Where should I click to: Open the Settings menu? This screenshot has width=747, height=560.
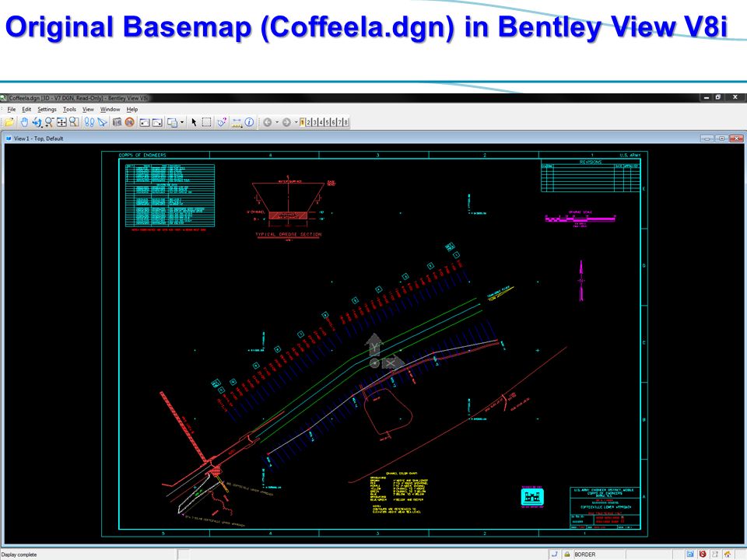tap(47, 109)
